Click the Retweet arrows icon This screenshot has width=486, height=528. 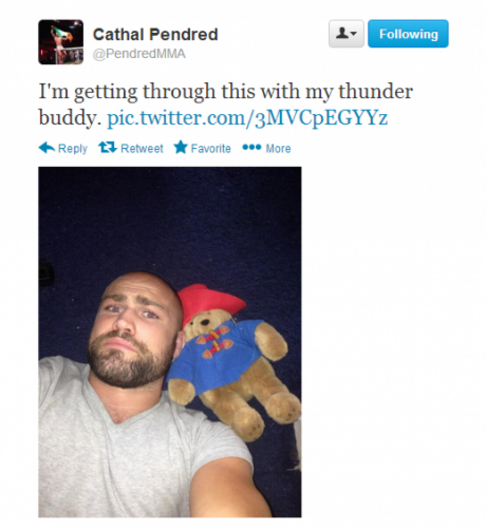107,147
